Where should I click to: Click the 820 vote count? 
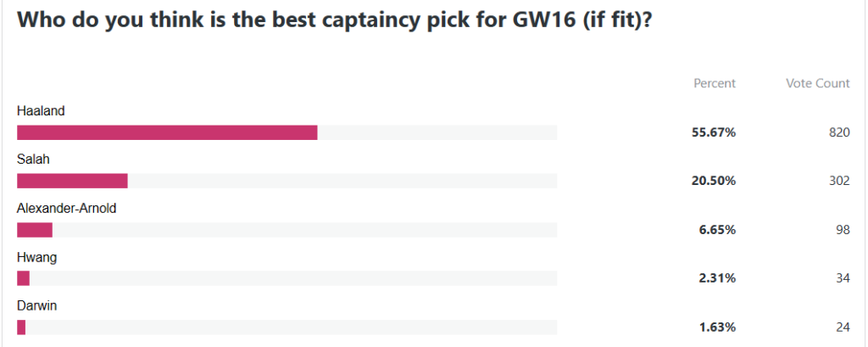(839, 132)
